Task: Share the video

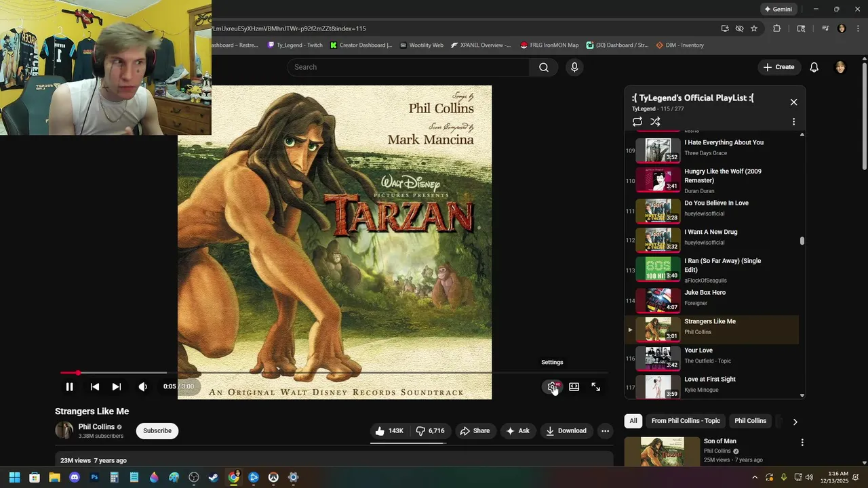Action: pyautogui.click(x=474, y=431)
